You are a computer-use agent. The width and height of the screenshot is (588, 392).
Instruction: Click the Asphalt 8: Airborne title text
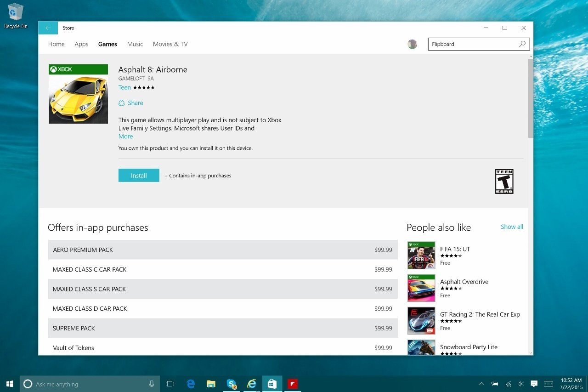(153, 69)
